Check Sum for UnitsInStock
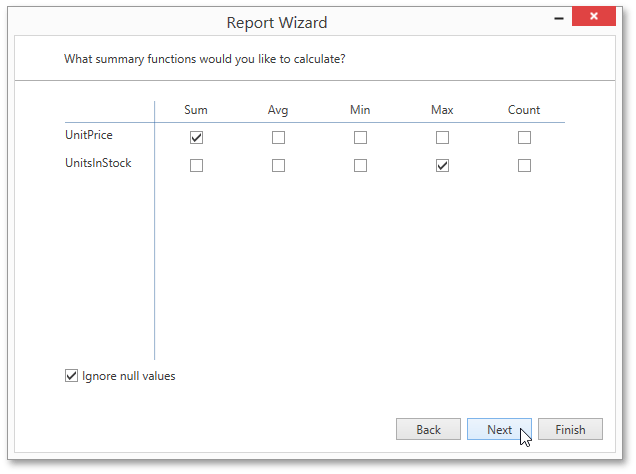 [x=196, y=165]
